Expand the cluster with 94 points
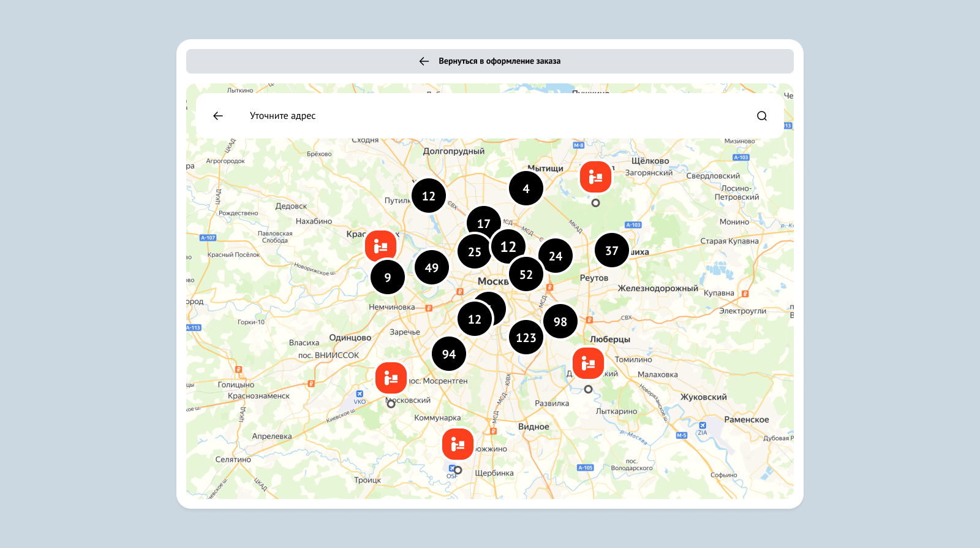The height and width of the screenshot is (548, 980). [x=449, y=354]
